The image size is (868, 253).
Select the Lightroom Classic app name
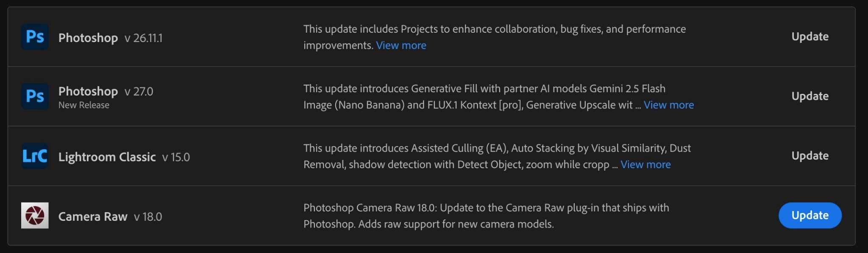(x=107, y=157)
